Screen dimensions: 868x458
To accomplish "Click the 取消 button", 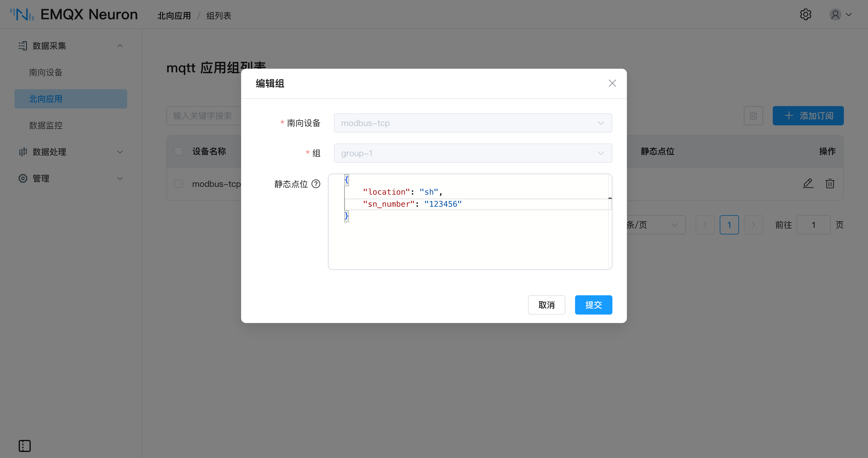I will (546, 305).
